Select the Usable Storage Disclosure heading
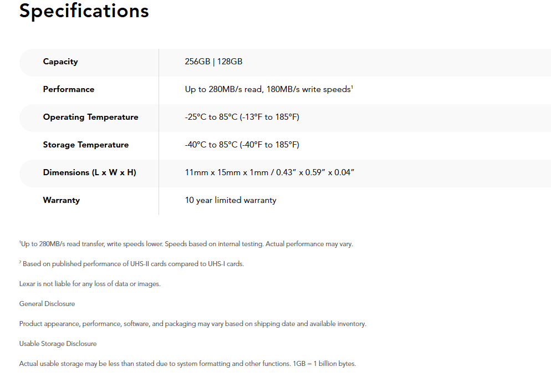Screen dimensions: 551x392 coord(58,344)
